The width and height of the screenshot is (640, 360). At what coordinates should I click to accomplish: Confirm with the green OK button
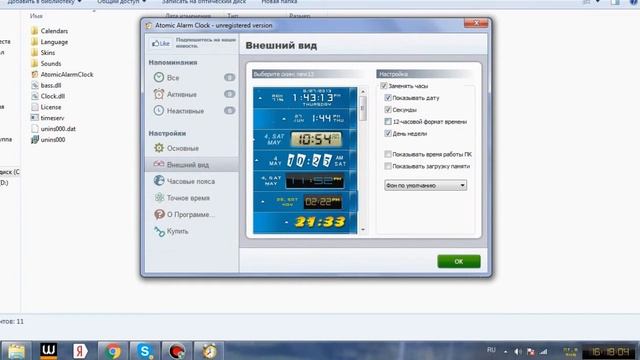(458, 261)
